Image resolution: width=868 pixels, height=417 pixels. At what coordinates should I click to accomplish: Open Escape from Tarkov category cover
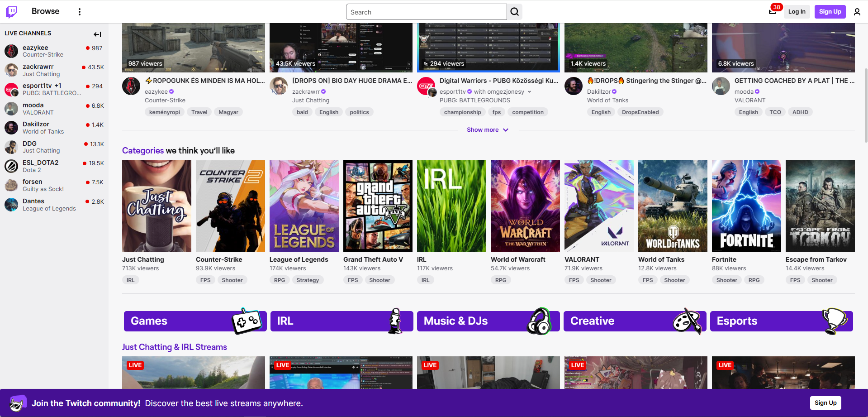point(820,206)
